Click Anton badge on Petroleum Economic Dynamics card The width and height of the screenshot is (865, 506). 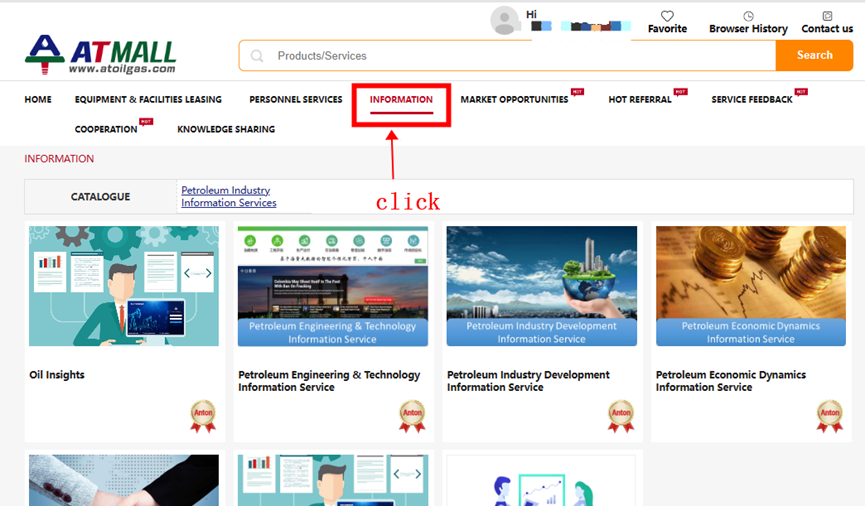click(829, 415)
